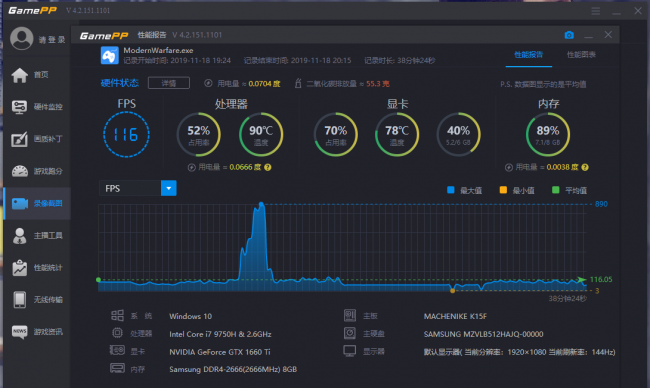Image resolution: width=650 pixels, height=388 pixels.
Task: Open 性能统计 statistics chart icon
Action: (x=19, y=268)
